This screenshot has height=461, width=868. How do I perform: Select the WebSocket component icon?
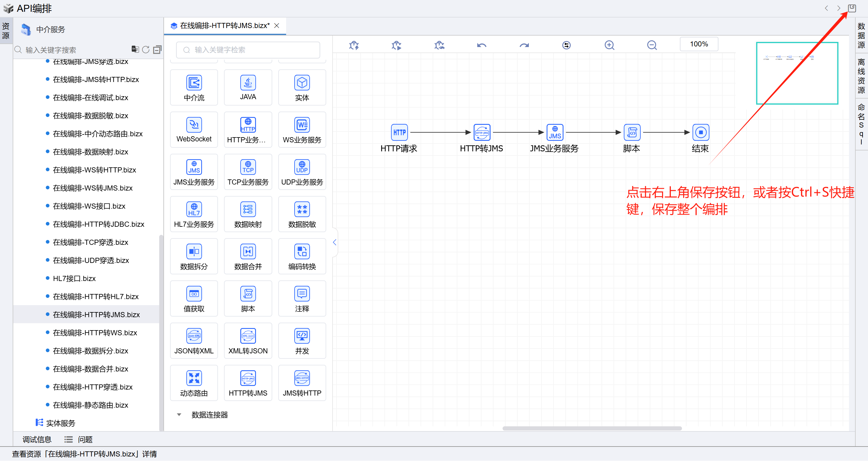194,125
